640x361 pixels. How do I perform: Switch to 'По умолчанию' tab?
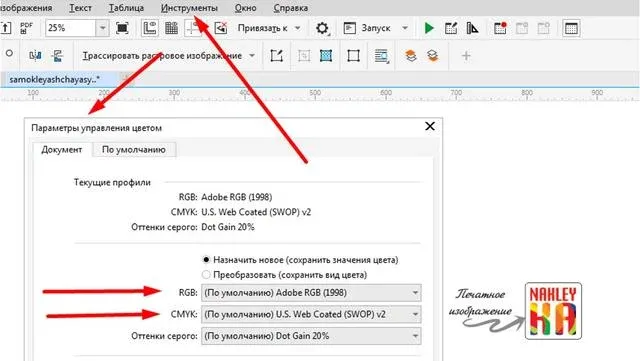[134, 149]
